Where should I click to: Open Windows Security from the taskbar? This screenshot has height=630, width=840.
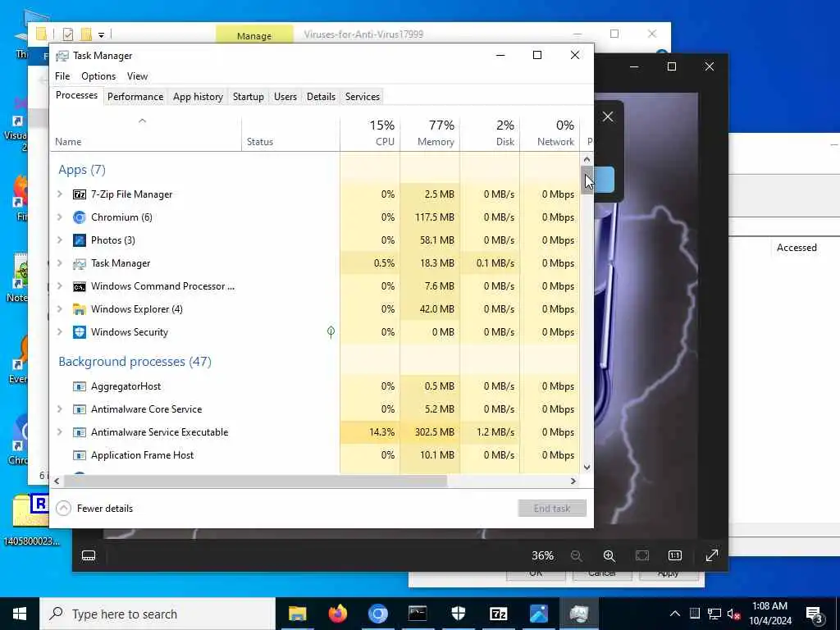[x=458, y=614]
